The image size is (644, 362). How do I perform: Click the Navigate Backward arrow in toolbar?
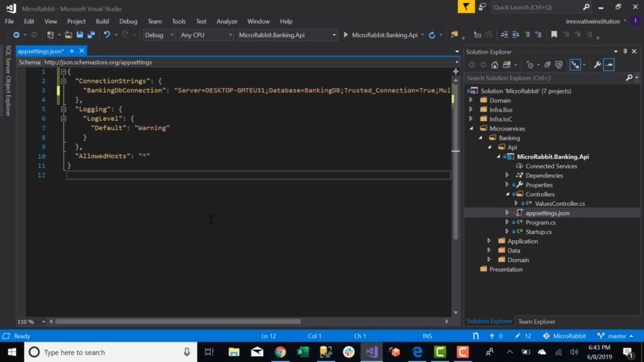click(x=17, y=35)
